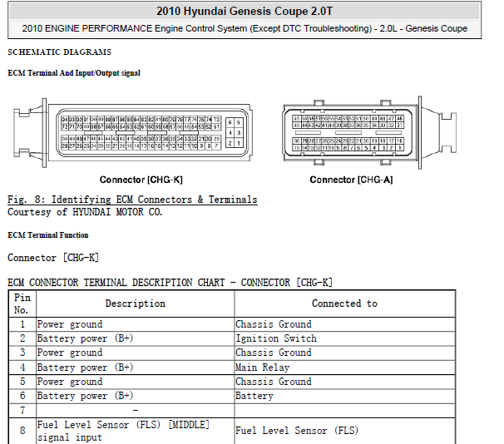
Task: Click pin number 6 cell
Action: pyautogui.click(x=22, y=396)
